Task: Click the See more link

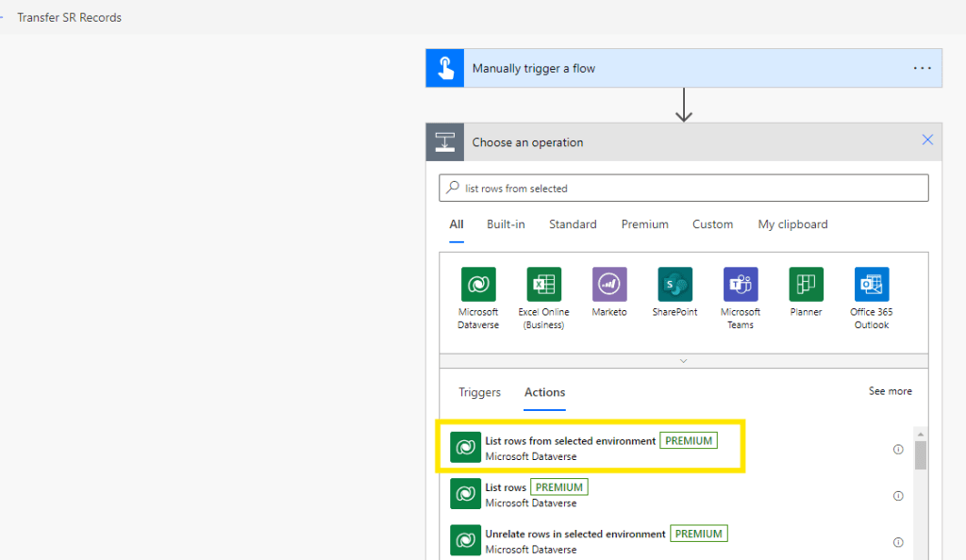Action: [890, 391]
